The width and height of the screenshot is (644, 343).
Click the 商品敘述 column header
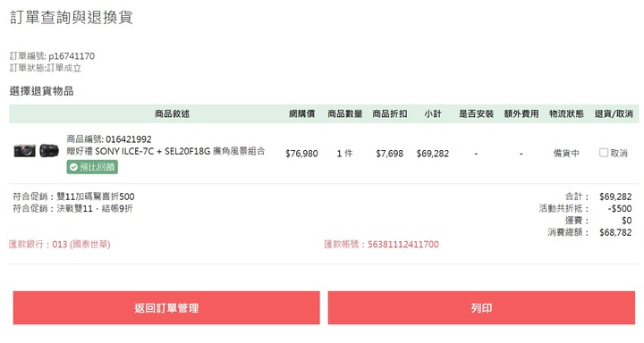(x=172, y=113)
